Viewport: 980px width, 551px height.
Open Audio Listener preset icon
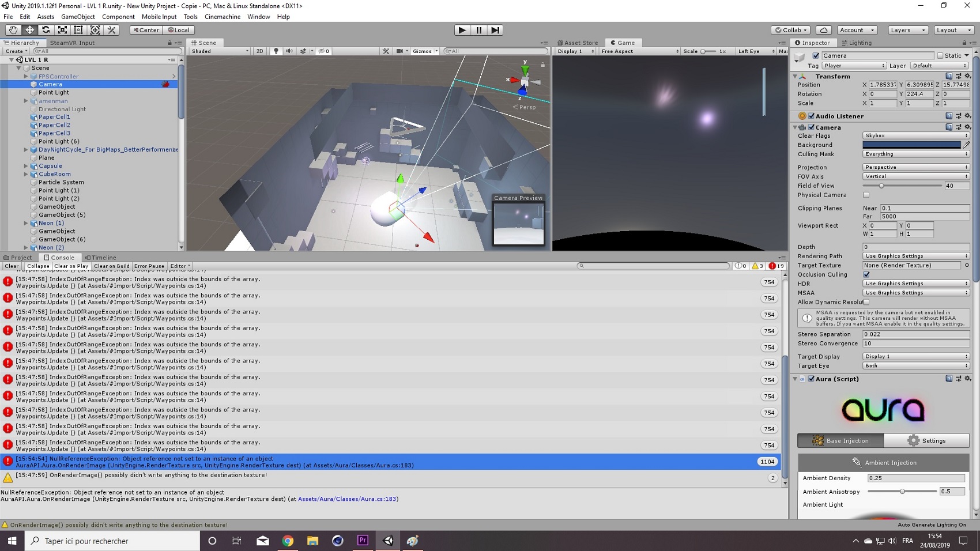[x=959, y=116]
